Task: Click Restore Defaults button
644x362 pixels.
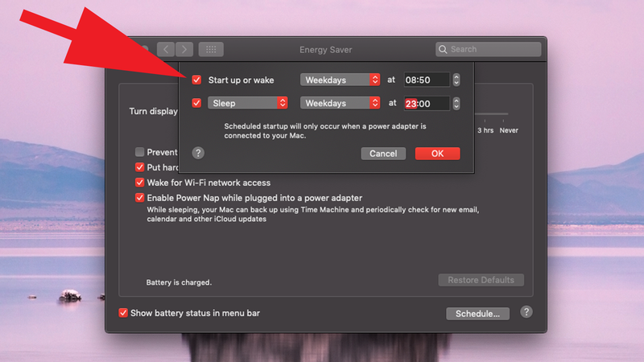Action: pos(481,280)
